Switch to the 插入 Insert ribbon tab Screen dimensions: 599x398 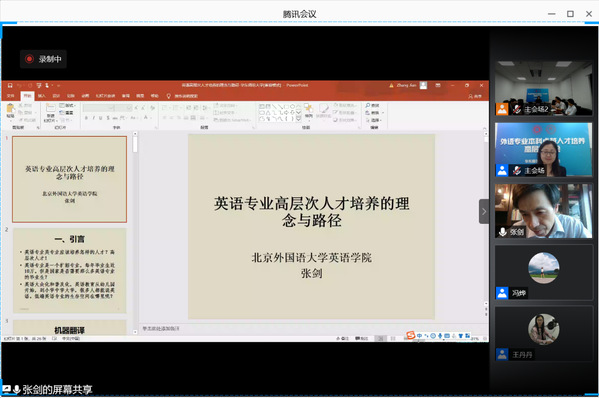pyautogui.click(x=42, y=96)
